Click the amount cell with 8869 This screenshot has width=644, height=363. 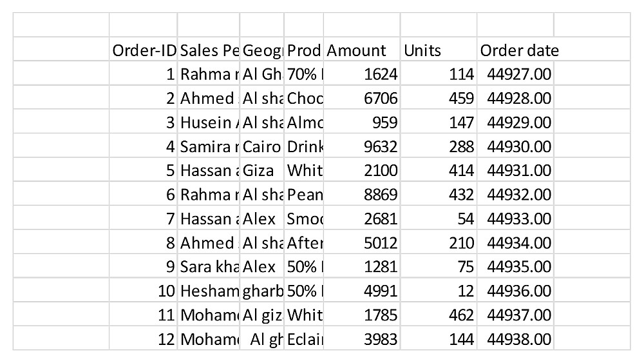point(362,195)
